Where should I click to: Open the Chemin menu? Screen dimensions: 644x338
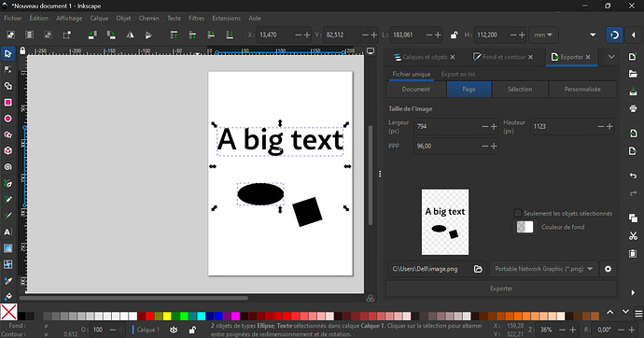[x=148, y=18]
